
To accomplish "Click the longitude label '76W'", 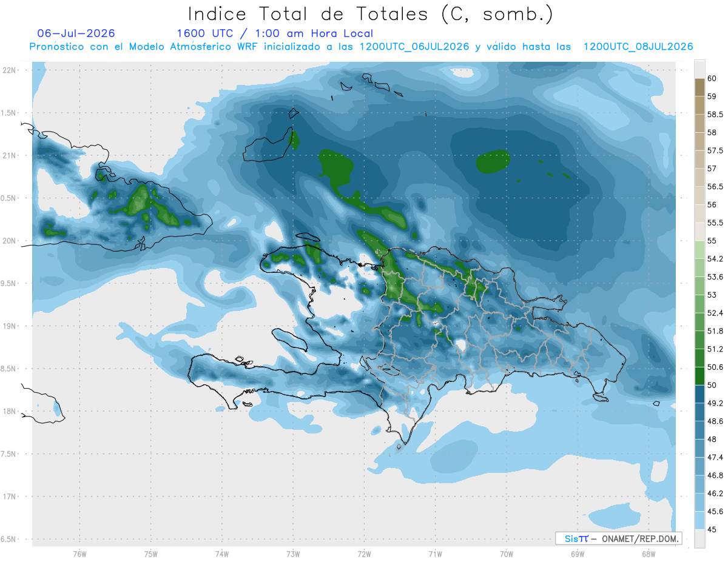I will tap(79, 554).
